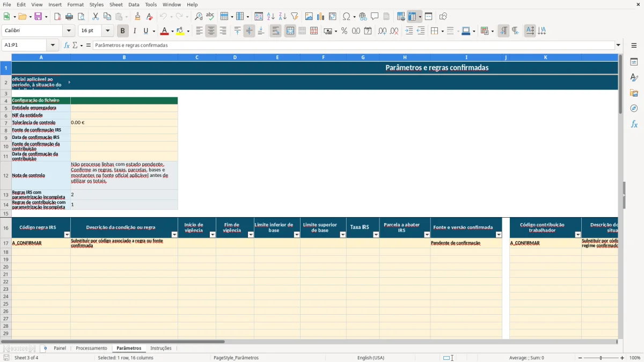
Task: Click the Export as PDF icon
Action: click(57, 17)
